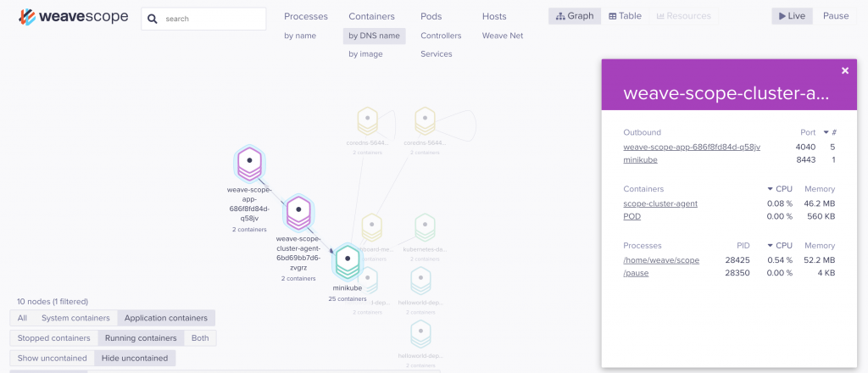Select the left coredns-5644 node hexagon
The image size is (868, 373).
[x=368, y=121]
